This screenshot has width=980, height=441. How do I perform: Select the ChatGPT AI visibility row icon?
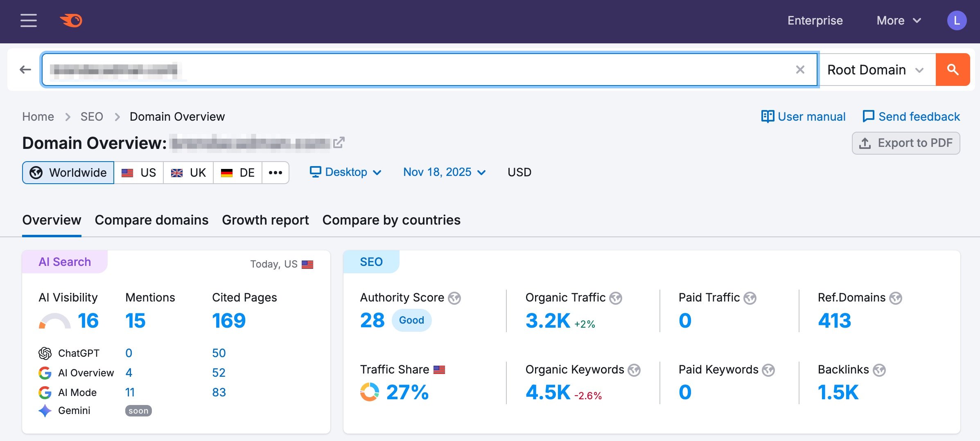45,353
